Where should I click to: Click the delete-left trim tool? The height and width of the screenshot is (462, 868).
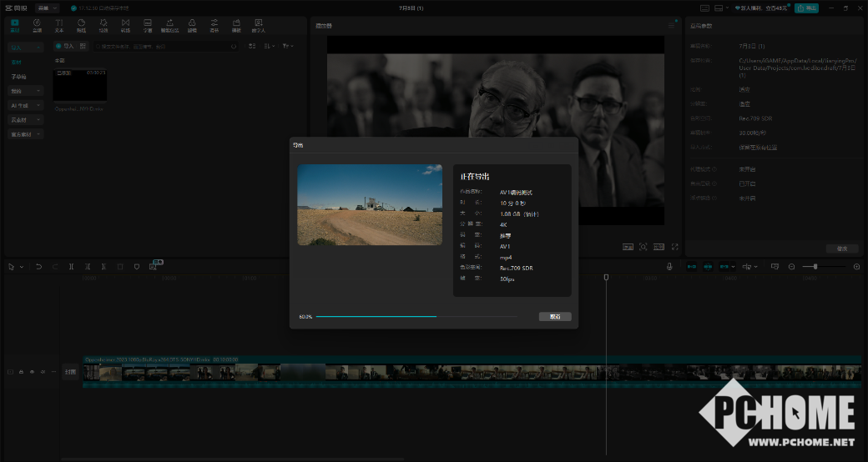coord(88,267)
